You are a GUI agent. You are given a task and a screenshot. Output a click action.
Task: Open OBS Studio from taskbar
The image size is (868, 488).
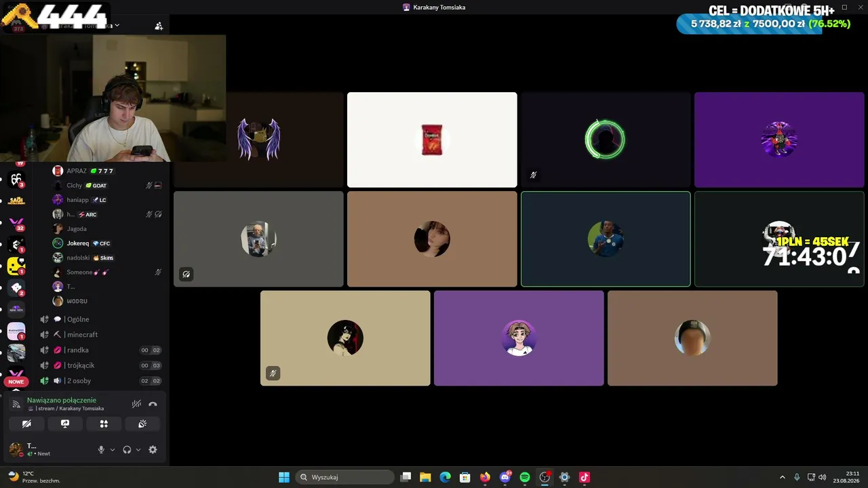[545, 477]
